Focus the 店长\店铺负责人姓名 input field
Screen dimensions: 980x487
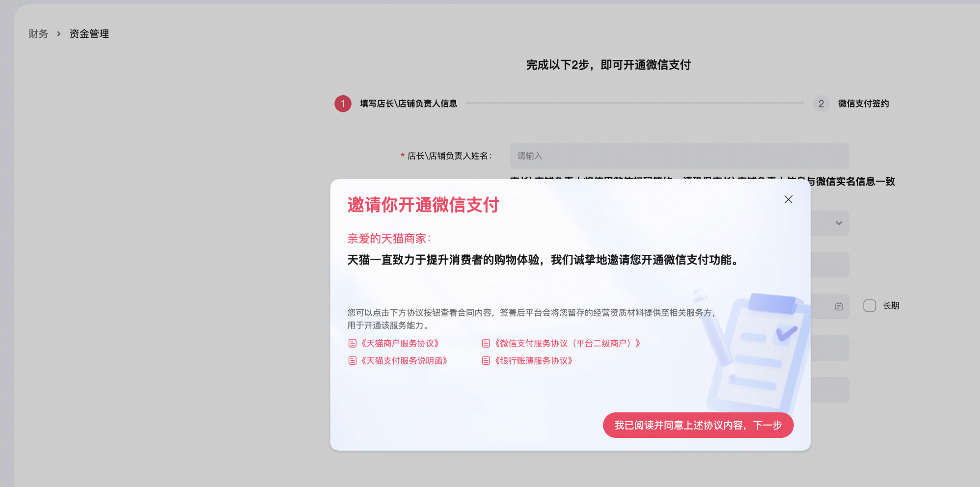(x=680, y=156)
